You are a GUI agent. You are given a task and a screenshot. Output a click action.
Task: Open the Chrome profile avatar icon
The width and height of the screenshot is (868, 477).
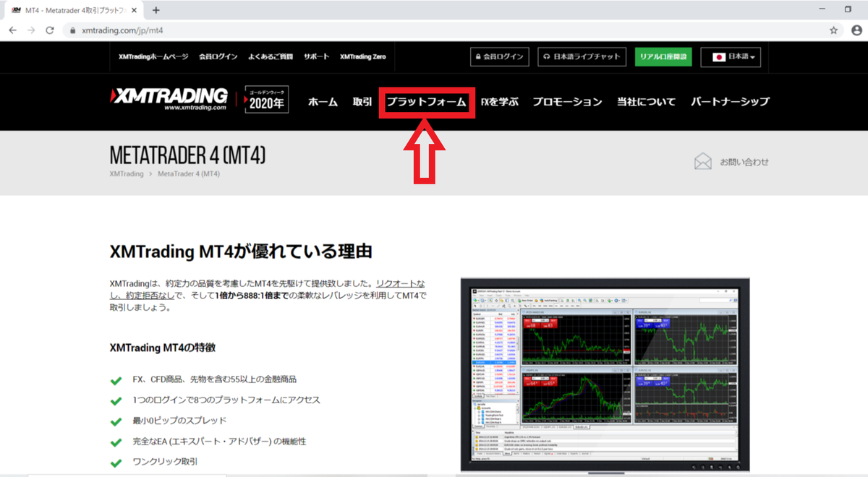click(856, 30)
